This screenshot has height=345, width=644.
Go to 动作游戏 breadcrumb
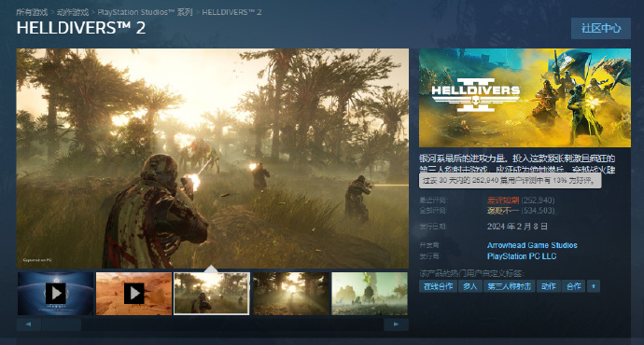(73, 12)
